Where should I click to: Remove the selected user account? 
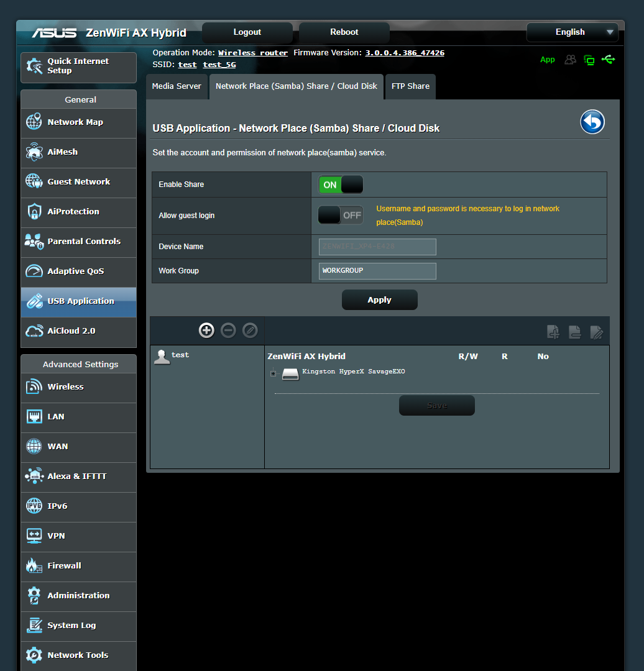coord(228,330)
